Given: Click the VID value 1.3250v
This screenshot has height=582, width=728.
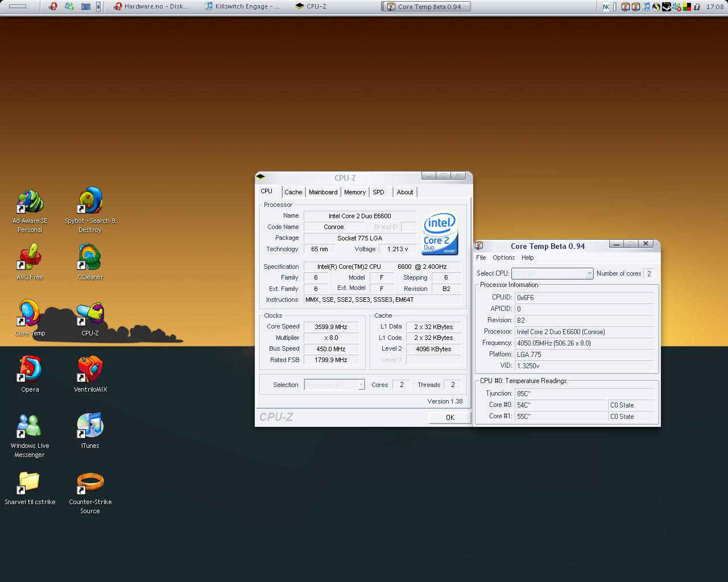Looking at the screenshot, I should (584, 365).
